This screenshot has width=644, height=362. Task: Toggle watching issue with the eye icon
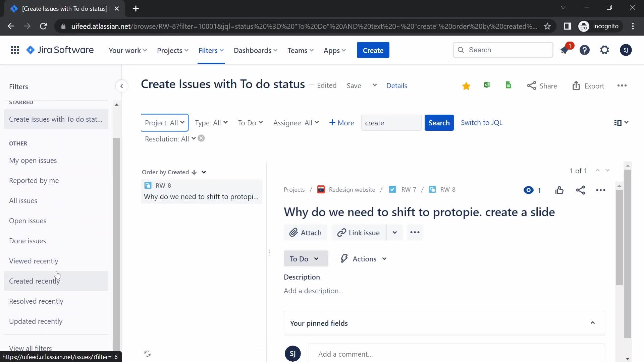point(528,190)
